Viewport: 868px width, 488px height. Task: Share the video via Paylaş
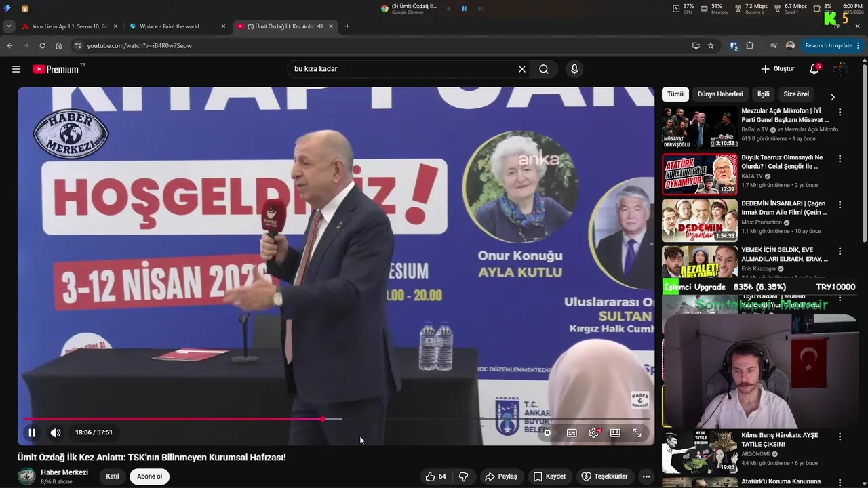tap(500, 476)
